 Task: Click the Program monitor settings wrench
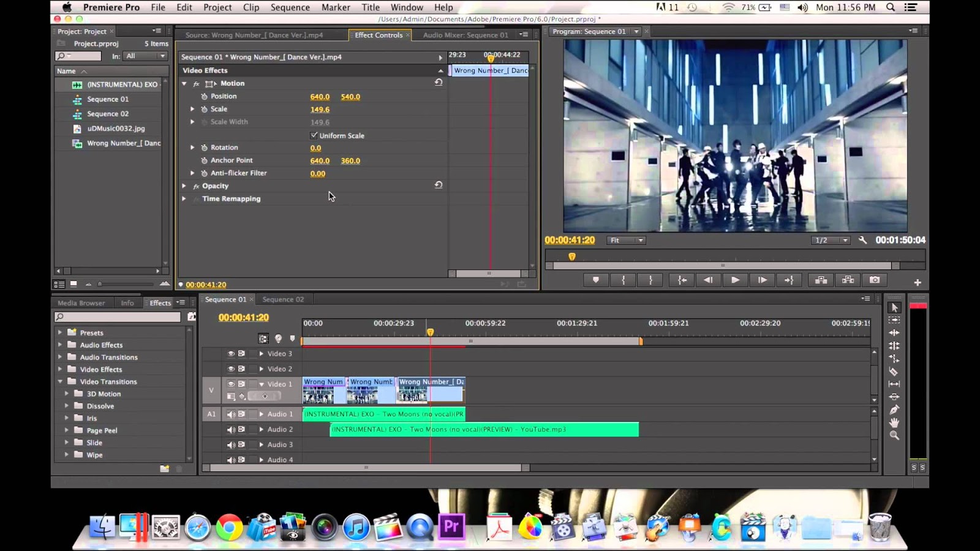point(862,240)
